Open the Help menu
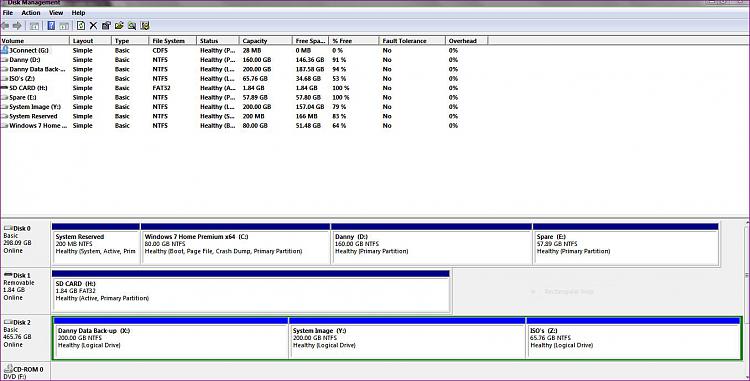The height and width of the screenshot is (381, 750). pos(78,13)
